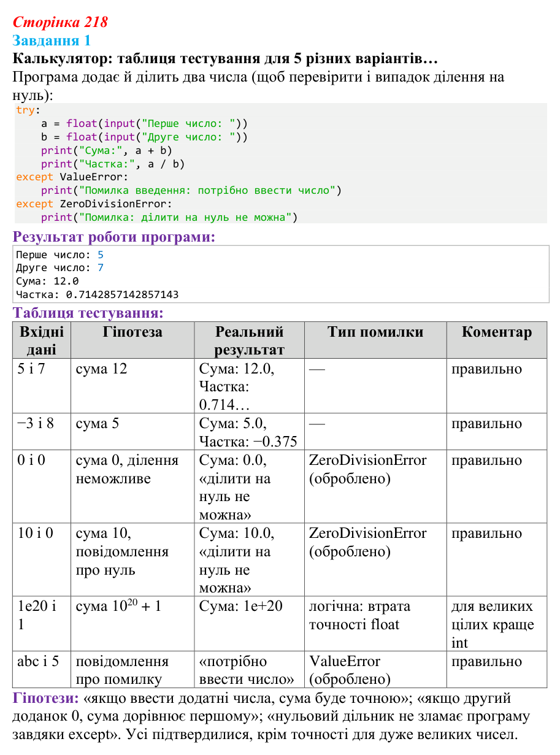The height and width of the screenshot is (755, 560).
Task: Select the table cell "abc і 5"
Action: click(42, 670)
